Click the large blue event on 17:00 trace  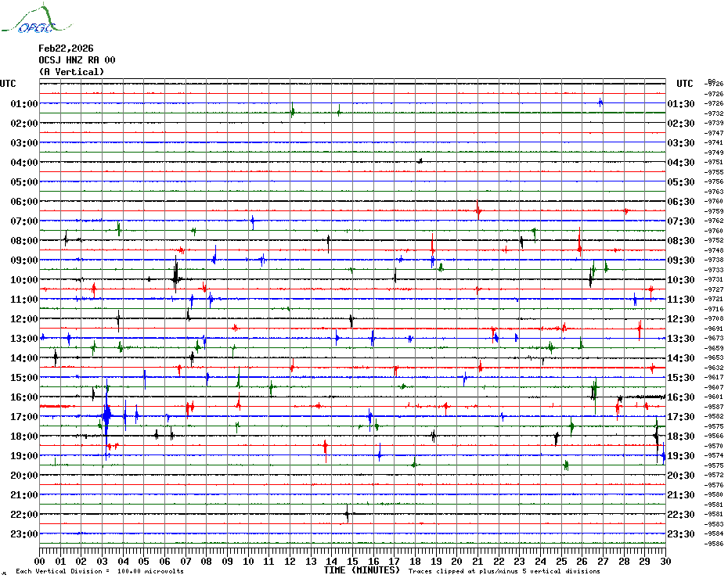[x=106, y=415]
